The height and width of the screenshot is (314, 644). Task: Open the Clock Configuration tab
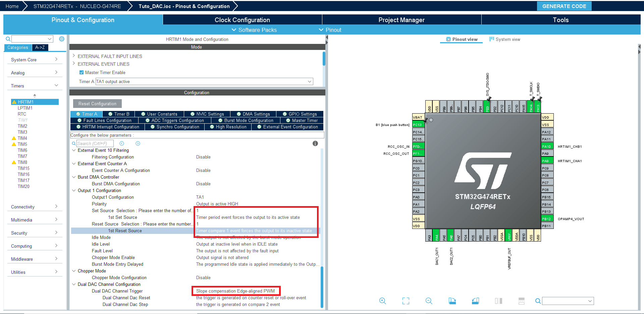click(242, 20)
